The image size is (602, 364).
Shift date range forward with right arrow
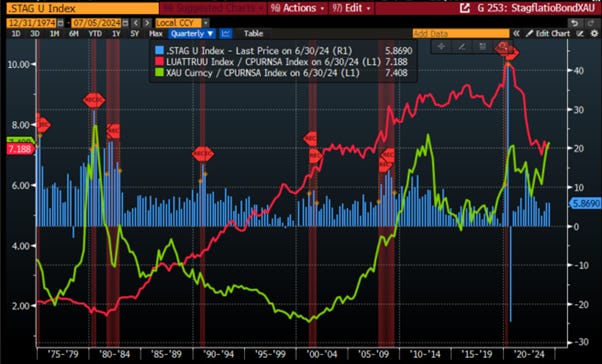147,23
